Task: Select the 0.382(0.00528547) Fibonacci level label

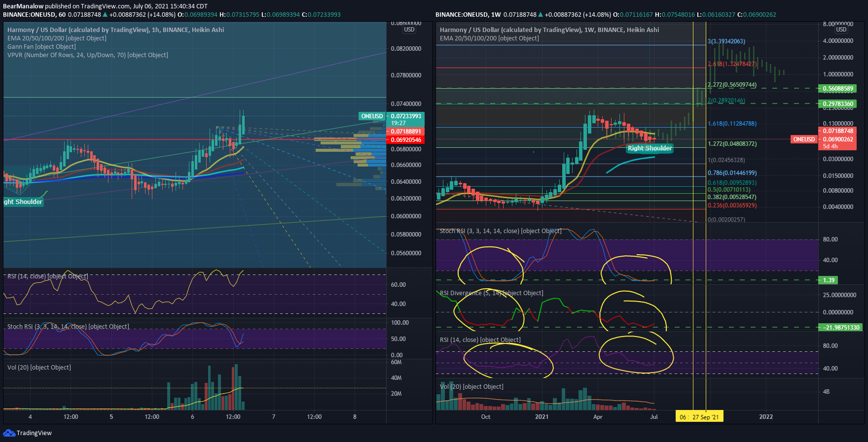Action: [732, 197]
